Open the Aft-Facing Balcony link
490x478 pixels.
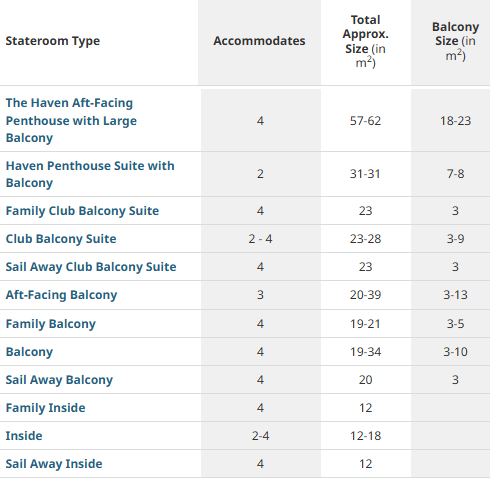coord(61,295)
